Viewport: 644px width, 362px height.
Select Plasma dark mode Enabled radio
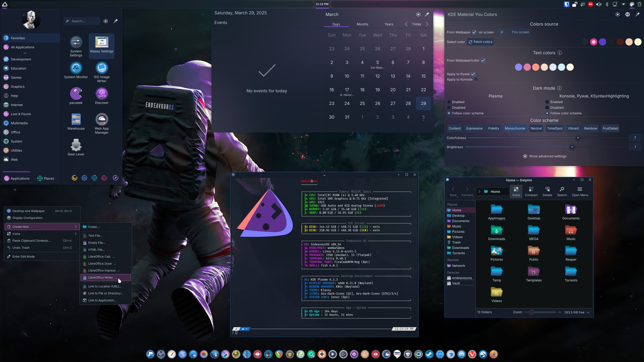coord(449,102)
